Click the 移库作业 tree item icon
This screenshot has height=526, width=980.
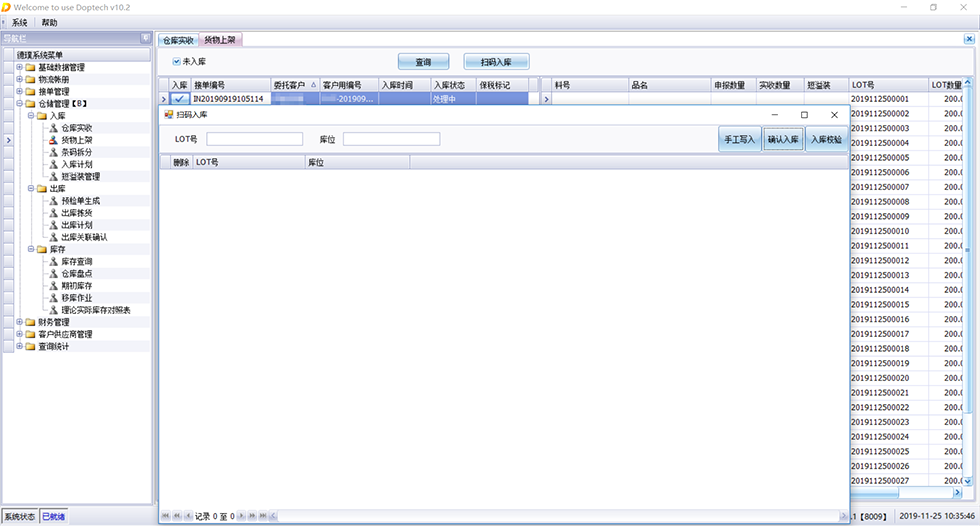click(x=54, y=298)
